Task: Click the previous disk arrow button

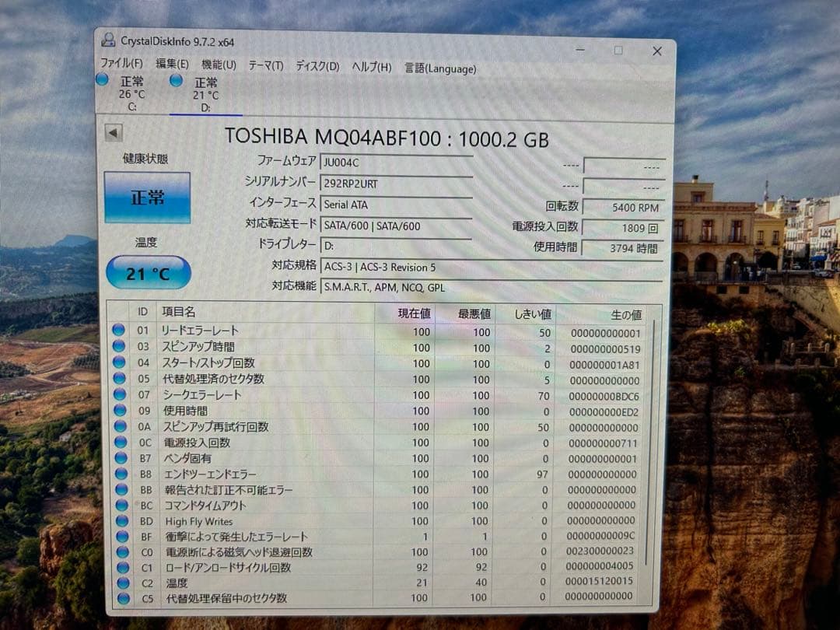Action: [x=114, y=133]
